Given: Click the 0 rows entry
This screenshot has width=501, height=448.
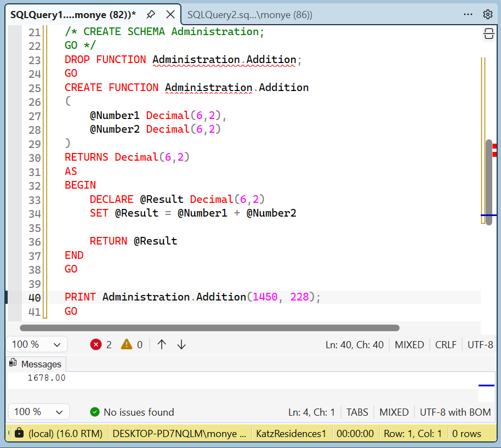Looking at the screenshot, I should point(466,434).
